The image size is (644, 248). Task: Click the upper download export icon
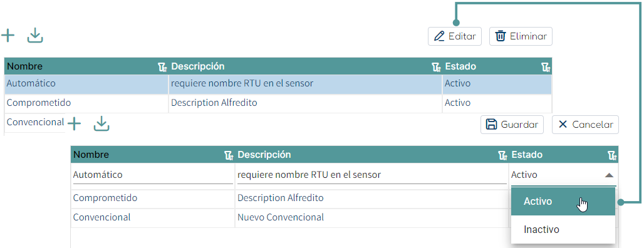pos(35,36)
